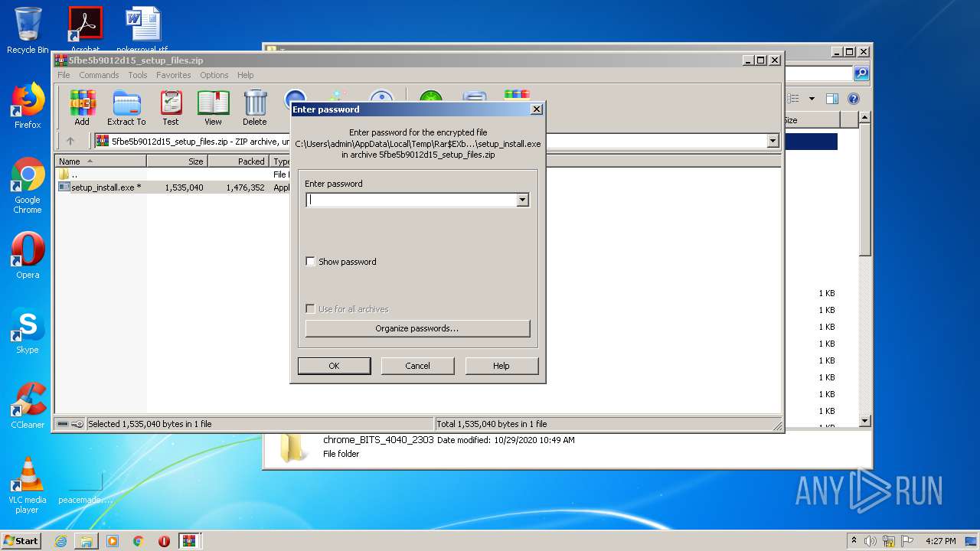The width and height of the screenshot is (980, 551).
Task: Launch the Opera desktop shortcut
Action: click(28, 256)
